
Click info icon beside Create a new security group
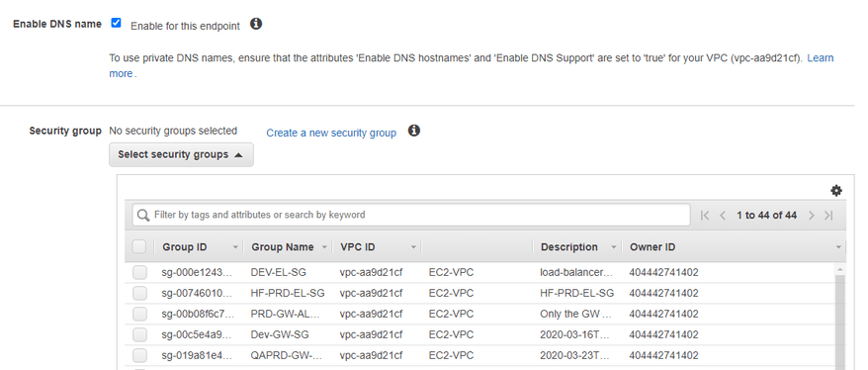pos(414,131)
